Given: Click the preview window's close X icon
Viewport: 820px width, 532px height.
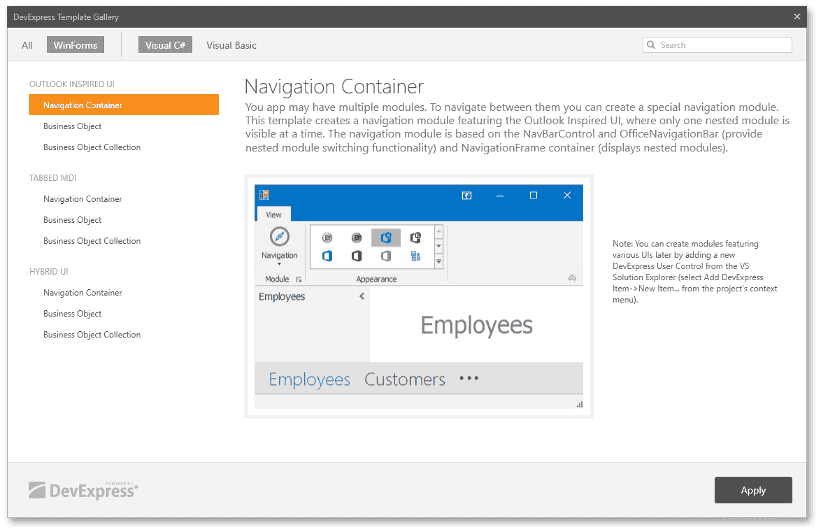Looking at the screenshot, I should point(567,195).
